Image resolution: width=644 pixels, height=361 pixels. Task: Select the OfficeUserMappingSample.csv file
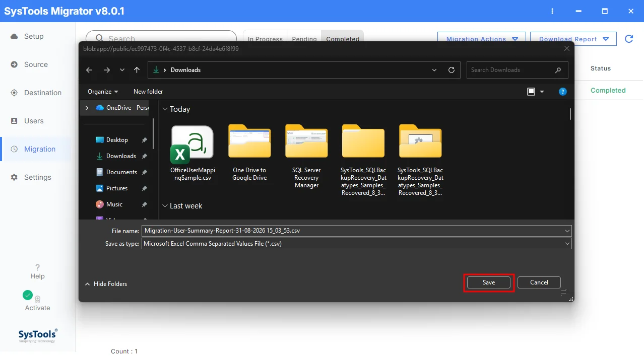tap(192, 153)
